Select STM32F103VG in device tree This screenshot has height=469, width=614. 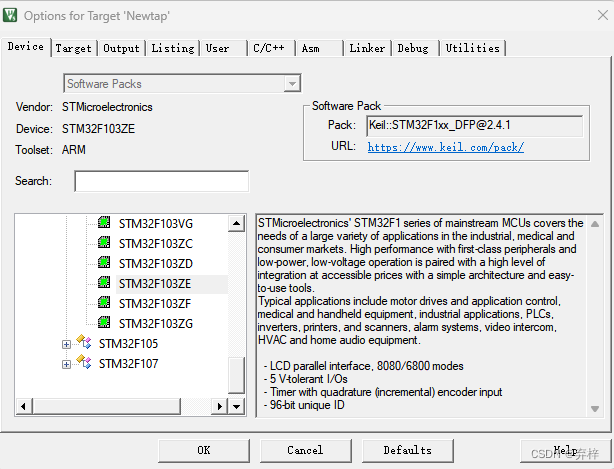[x=156, y=224]
